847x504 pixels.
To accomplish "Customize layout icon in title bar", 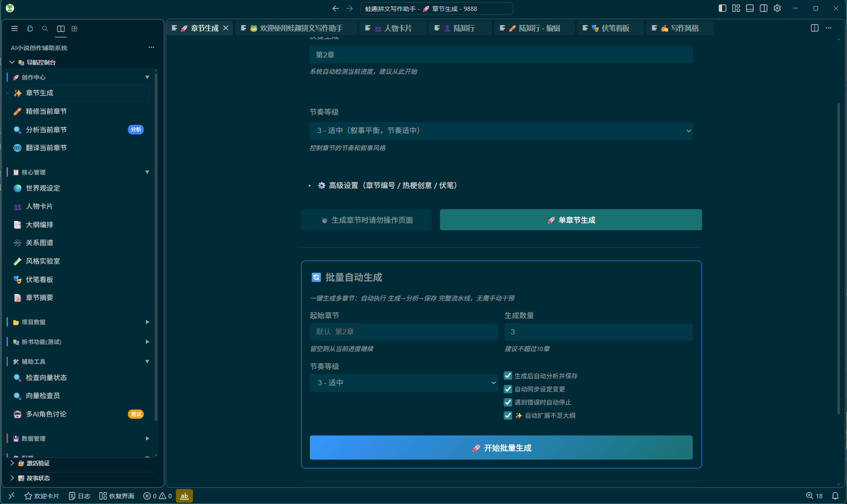I will click(x=736, y=8).
